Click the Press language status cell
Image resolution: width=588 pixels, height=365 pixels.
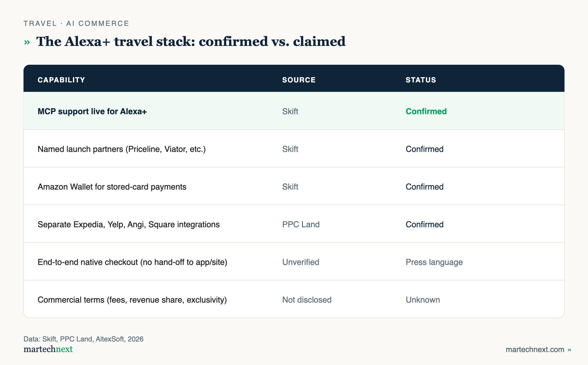click(x=434, y=262)
